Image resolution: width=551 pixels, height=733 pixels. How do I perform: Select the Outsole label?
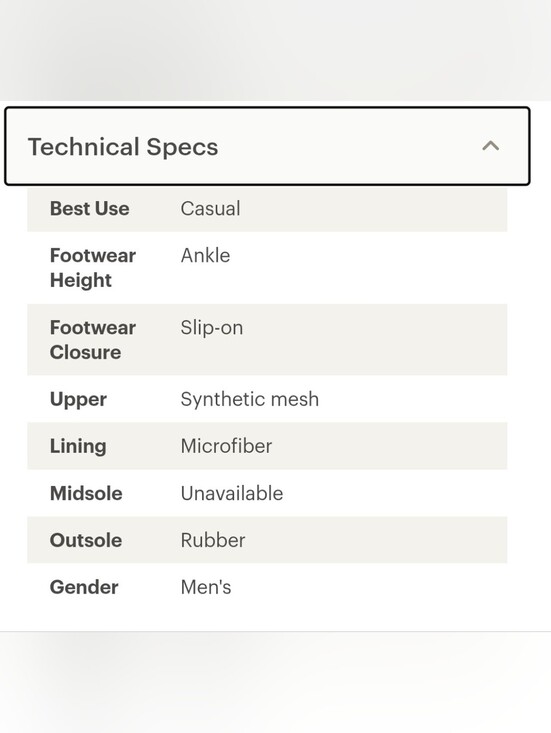point(86,540)
